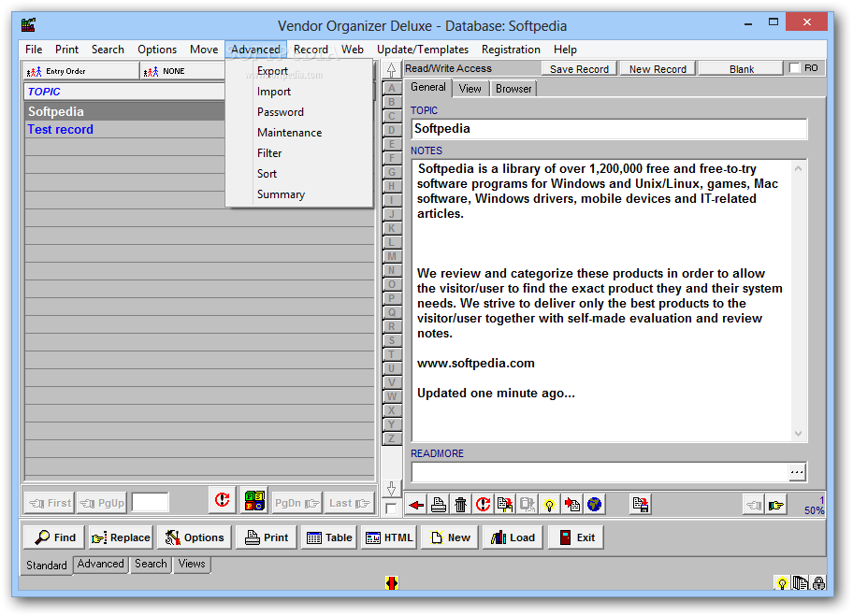
Task: Jump to letter M in alphabet index
Action: coord(391,256)
